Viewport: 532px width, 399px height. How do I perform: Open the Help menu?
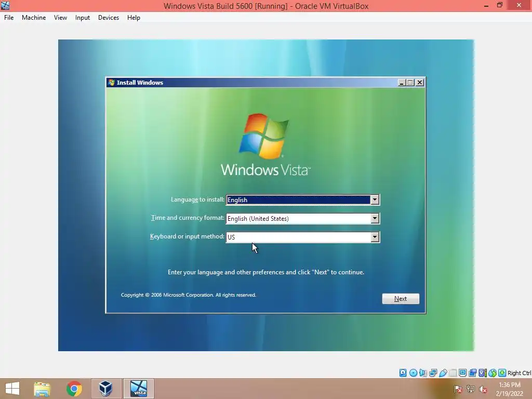[134, 18]
